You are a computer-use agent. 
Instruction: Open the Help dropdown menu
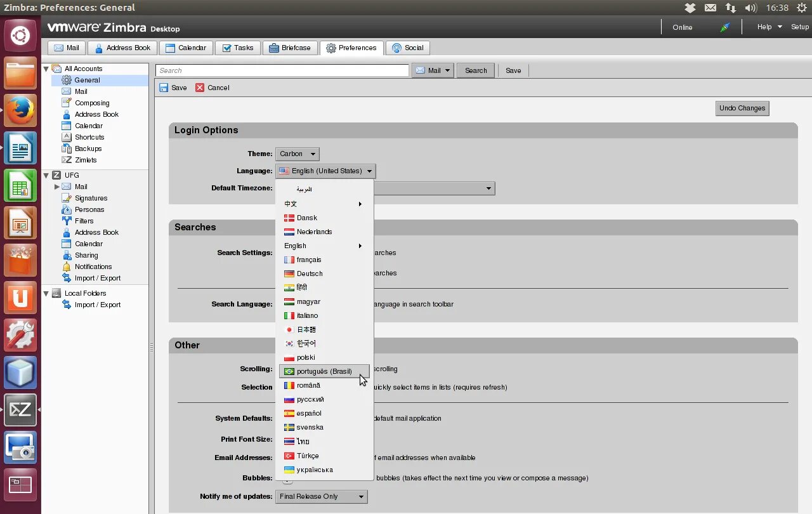click(768, 27)
